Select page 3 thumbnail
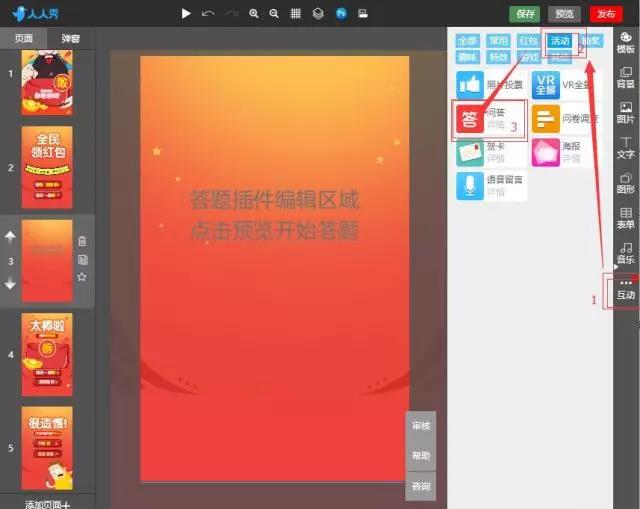Screen dimensions: 640x509 47,261
